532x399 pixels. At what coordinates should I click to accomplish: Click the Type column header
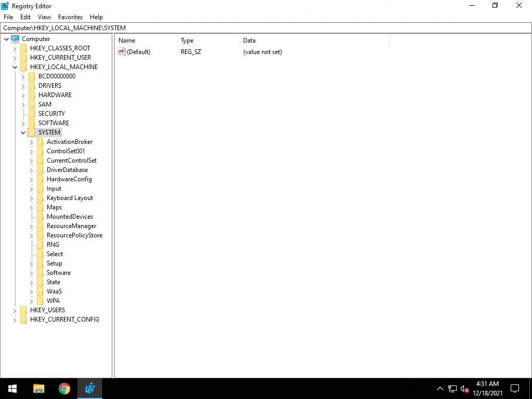coord(208,41)
